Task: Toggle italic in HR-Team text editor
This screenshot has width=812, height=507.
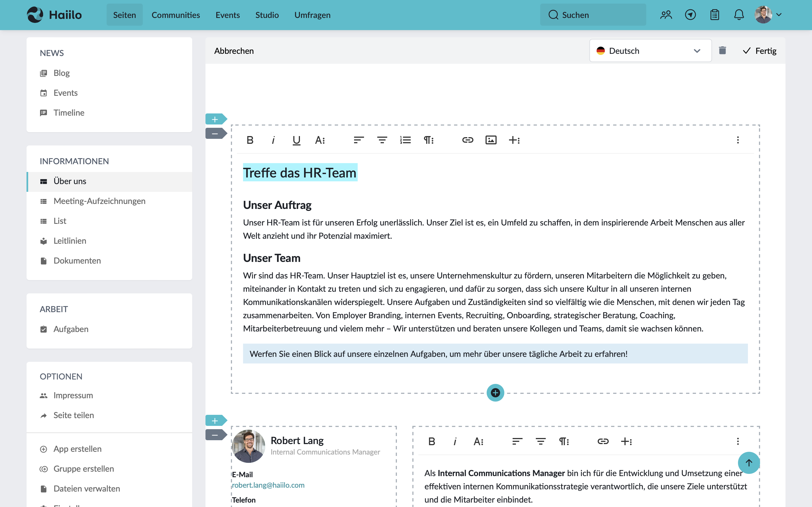Action: (x=273, y=140)
